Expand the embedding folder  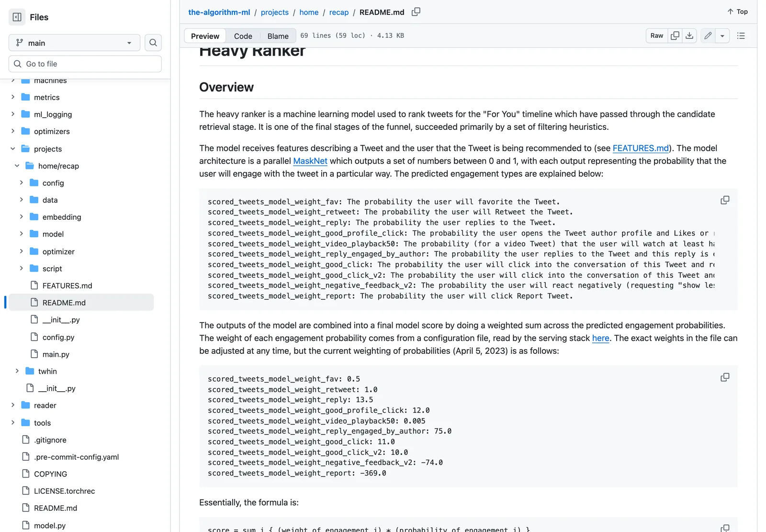[22, 217]
